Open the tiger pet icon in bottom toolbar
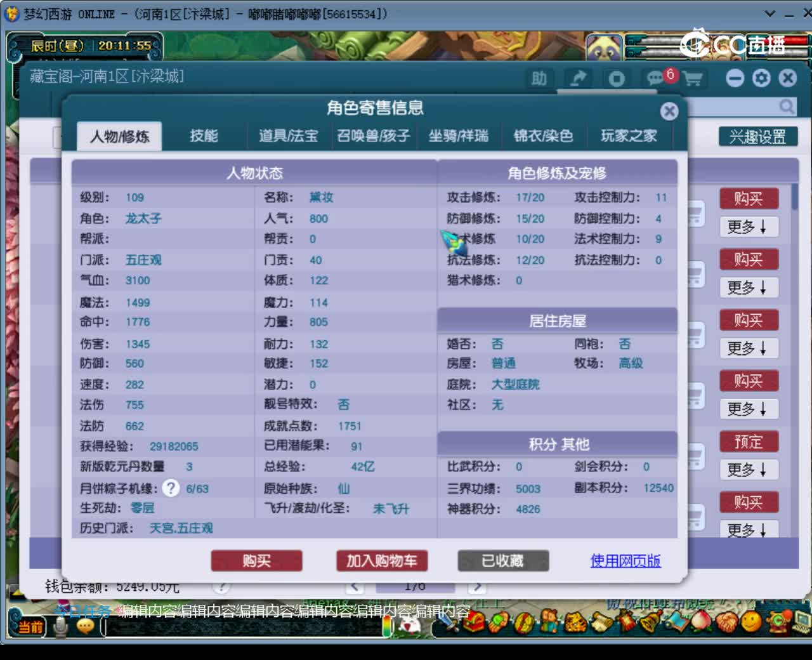 click(575, 623)
